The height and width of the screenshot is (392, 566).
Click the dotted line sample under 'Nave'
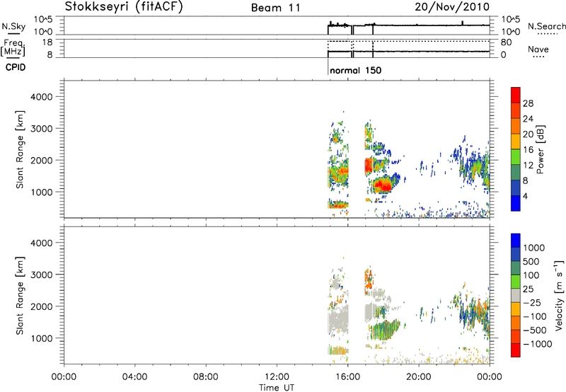coord(538,57)
